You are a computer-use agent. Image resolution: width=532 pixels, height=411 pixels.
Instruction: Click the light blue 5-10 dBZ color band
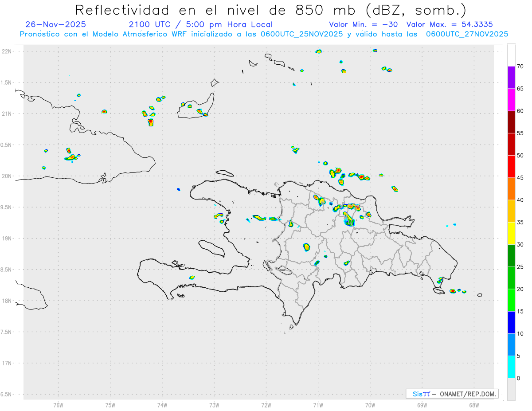[511, 345]
